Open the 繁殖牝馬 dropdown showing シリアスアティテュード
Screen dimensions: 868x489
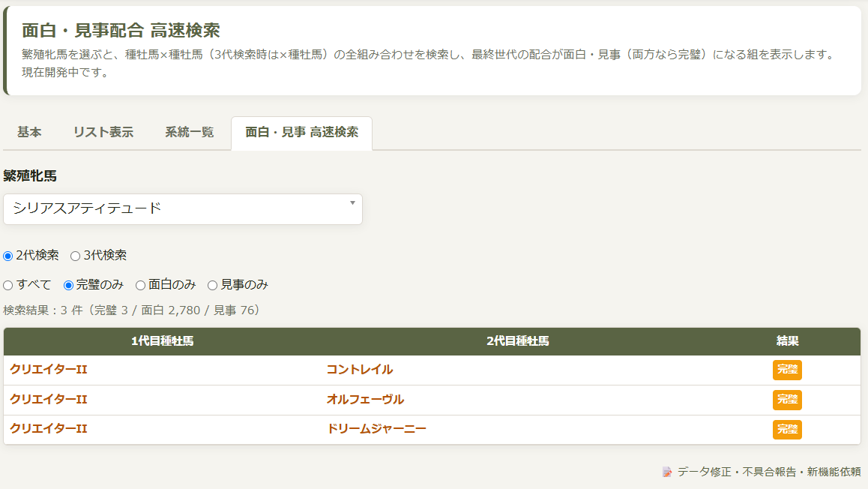click(183, 208)
